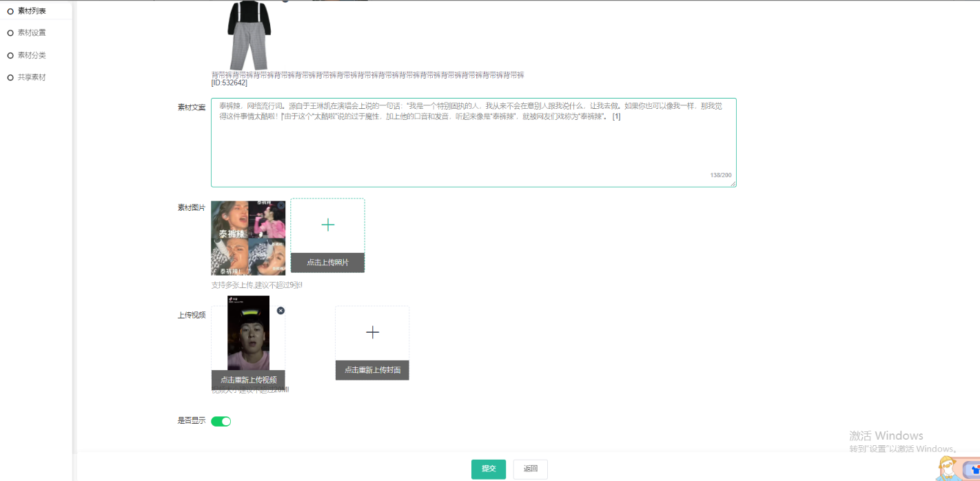Click the 点击上传照片 button
The height and width of the screenshot is (481, 980).
click(328, 263)
